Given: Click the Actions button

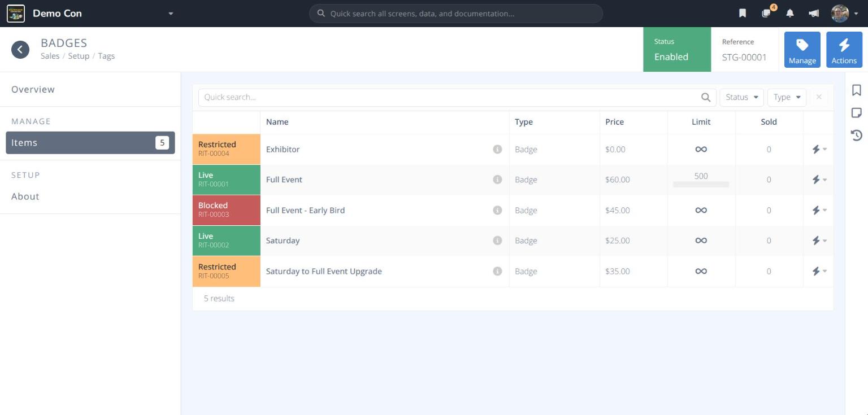Looking at the screenshot, I should tap(844, 50).
